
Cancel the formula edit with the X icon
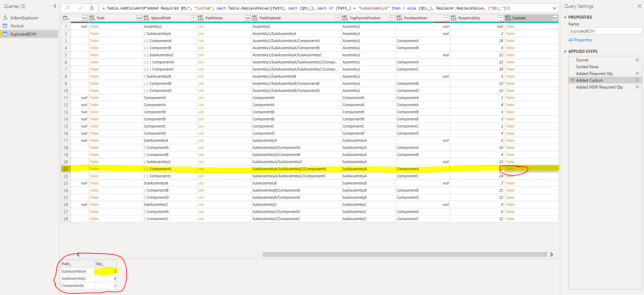(x=68, y=8)
